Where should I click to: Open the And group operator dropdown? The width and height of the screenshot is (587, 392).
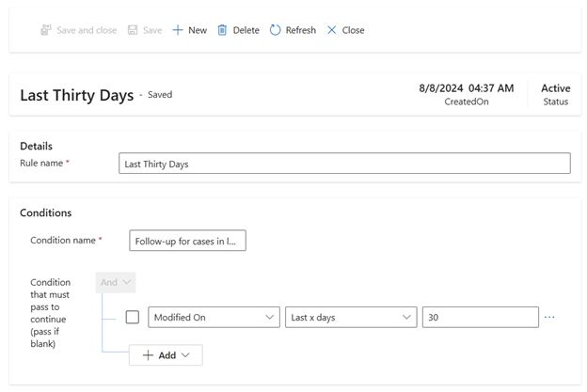pyautogui.click(x=116, y=282)
